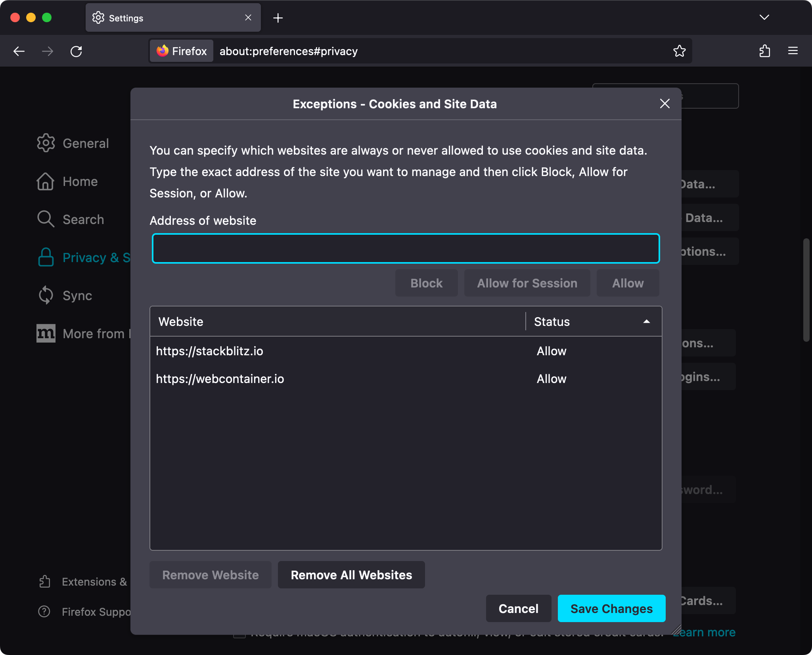The height and width of the screenshot is (655, 812).
Task: Toggle the Status column sort order
Action: pos(593,322)
